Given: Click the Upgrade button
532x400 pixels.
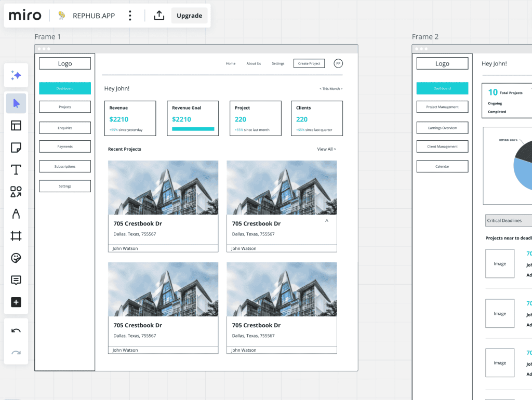Looking at the screenshot, I should pyautogui.click(x=189, y=16).
